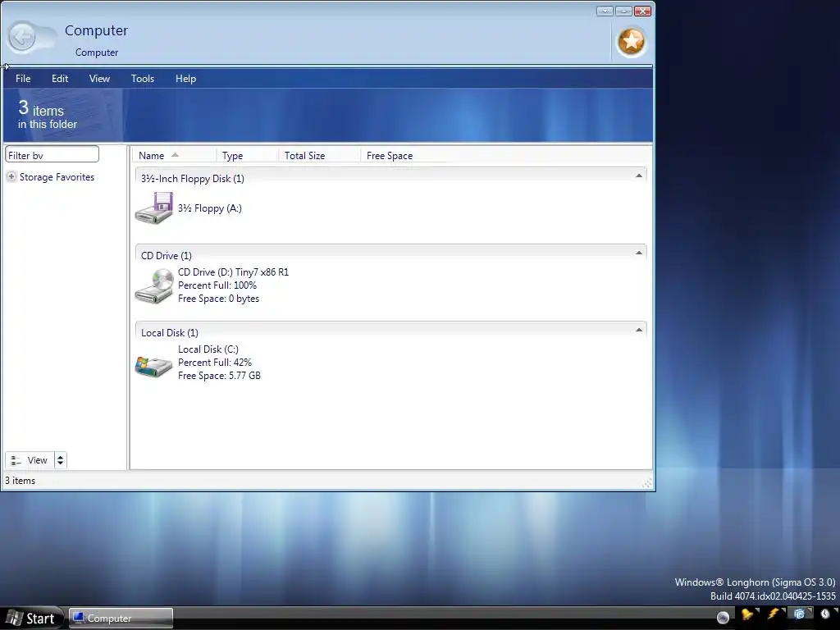Open the View menu in menu bar

click(x=99, y=78)
